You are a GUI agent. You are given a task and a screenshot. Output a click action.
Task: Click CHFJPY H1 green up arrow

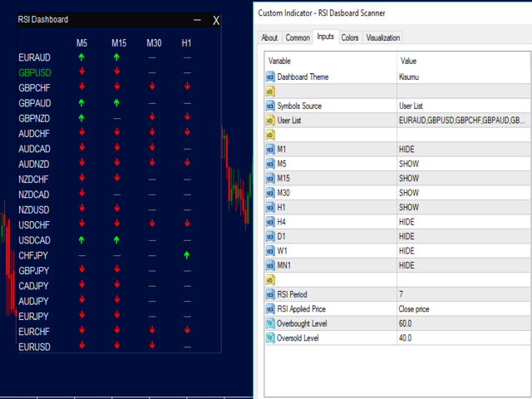[186, 255]
